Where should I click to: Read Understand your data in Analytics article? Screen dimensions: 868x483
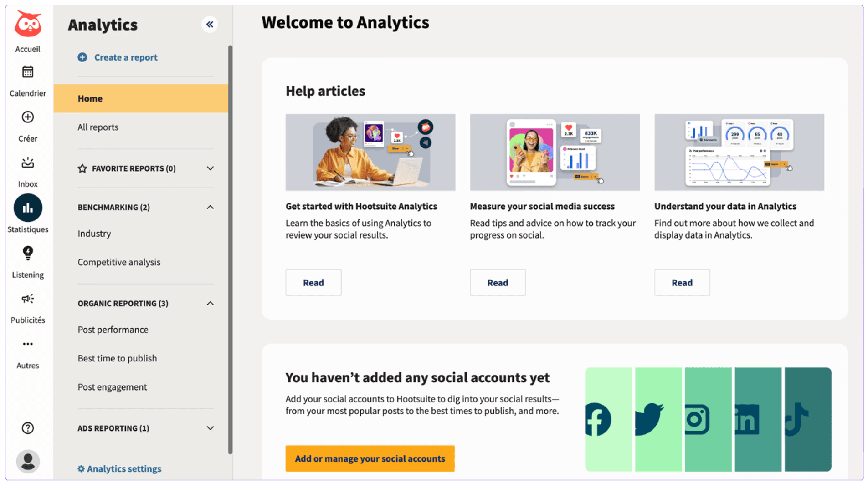(x=682, y=283)
